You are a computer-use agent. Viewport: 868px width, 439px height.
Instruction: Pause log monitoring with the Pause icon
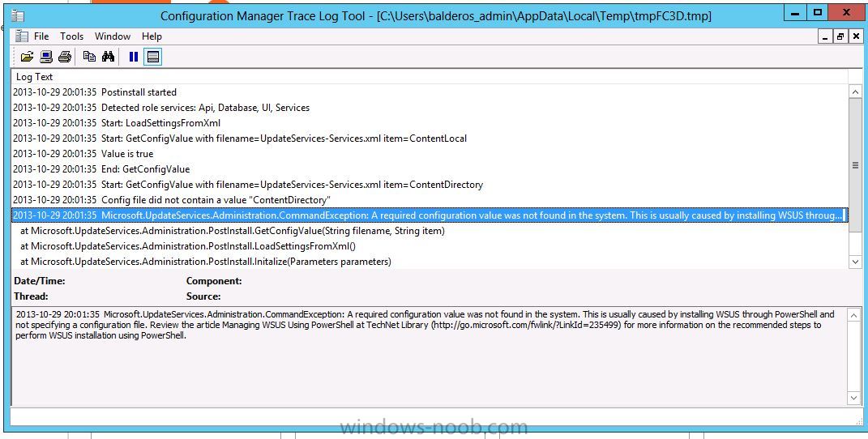tap(134, 57)
